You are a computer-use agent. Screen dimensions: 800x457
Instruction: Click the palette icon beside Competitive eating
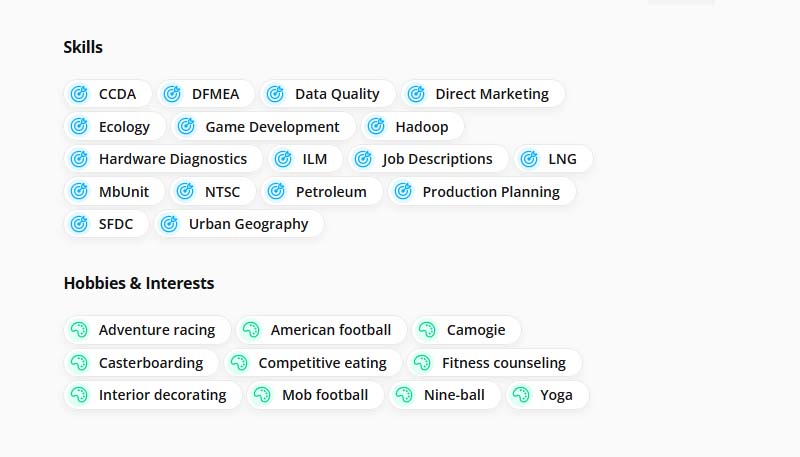pyautogui.click(x=239, y=363)
